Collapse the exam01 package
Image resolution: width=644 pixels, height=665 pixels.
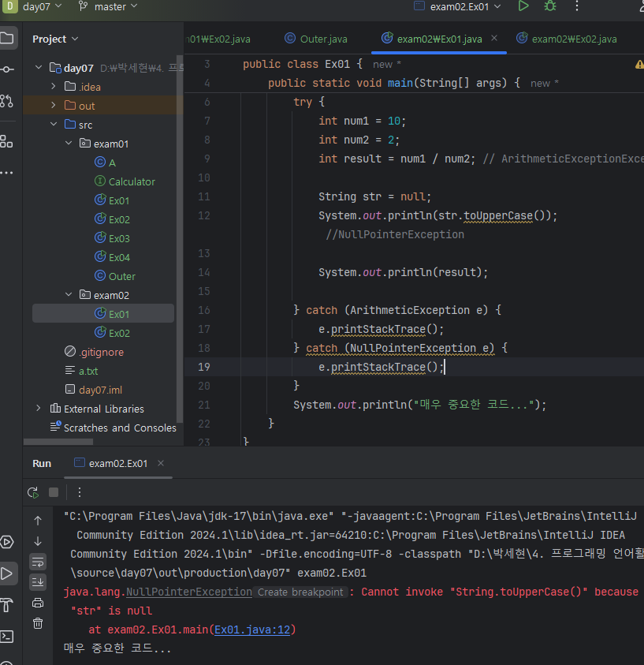69,144
